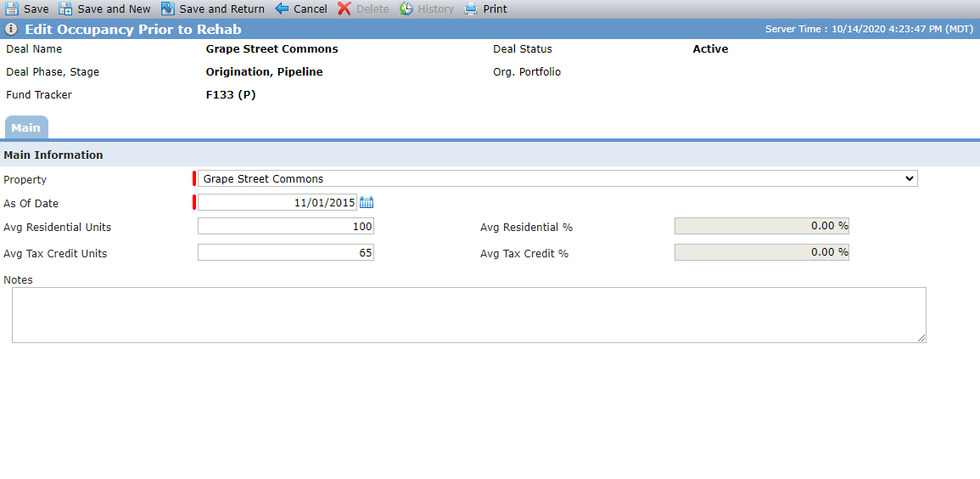Click the History button label
This screenshot has width=980, height=479.
[435, 9]
